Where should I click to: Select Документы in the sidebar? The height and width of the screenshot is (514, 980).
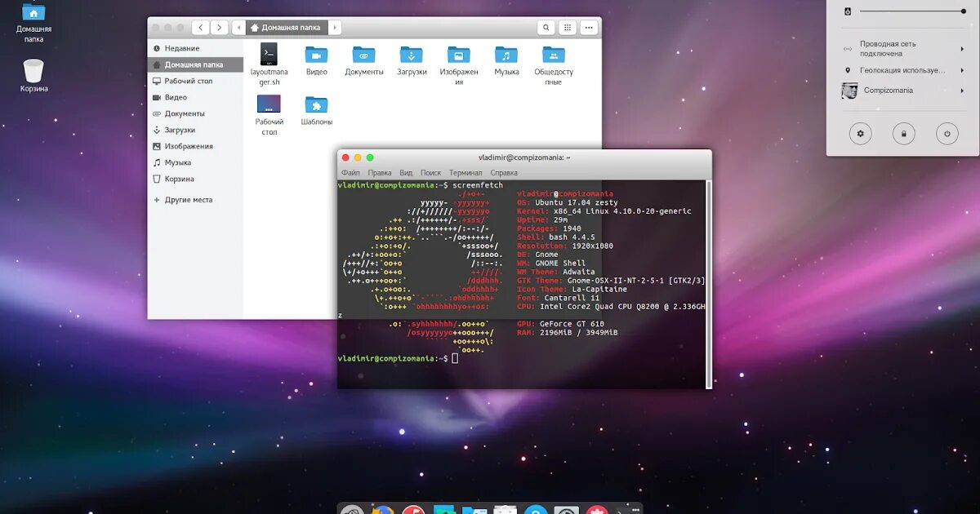(x=195, y=113)
